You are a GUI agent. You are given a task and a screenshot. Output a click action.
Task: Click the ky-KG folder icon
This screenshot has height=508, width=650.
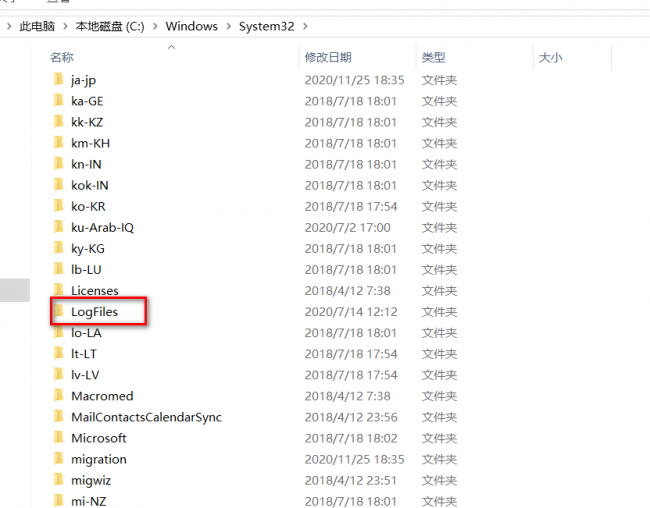[59, 248]
